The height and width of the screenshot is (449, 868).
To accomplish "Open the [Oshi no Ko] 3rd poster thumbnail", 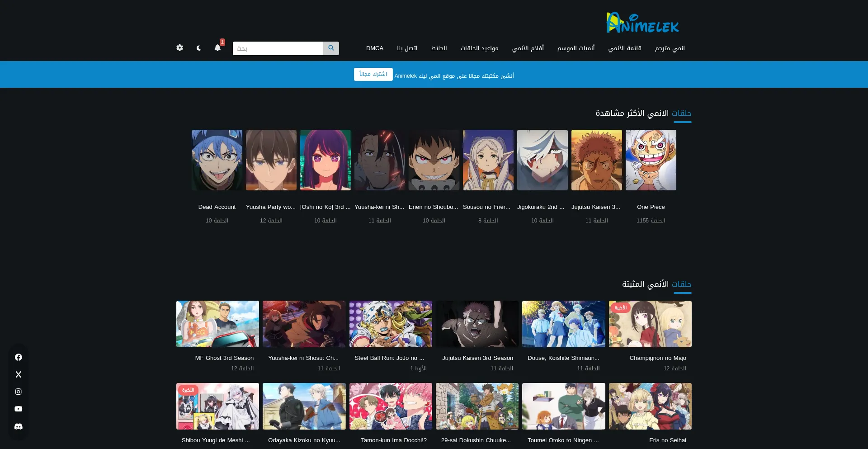I will point(325,160).
